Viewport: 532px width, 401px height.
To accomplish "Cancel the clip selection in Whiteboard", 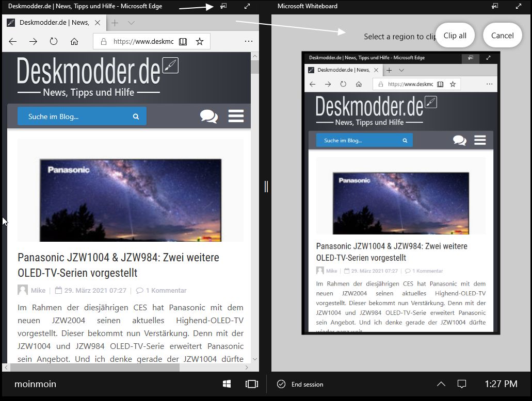I will (x=502, y=36).
